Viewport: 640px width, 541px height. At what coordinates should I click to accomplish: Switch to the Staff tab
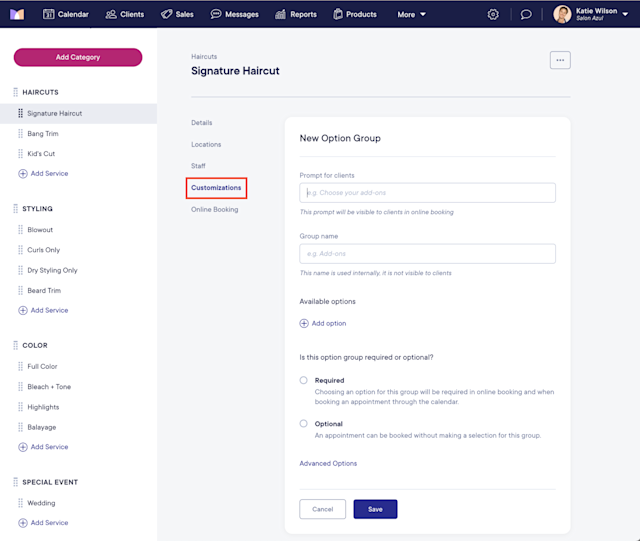198,166
